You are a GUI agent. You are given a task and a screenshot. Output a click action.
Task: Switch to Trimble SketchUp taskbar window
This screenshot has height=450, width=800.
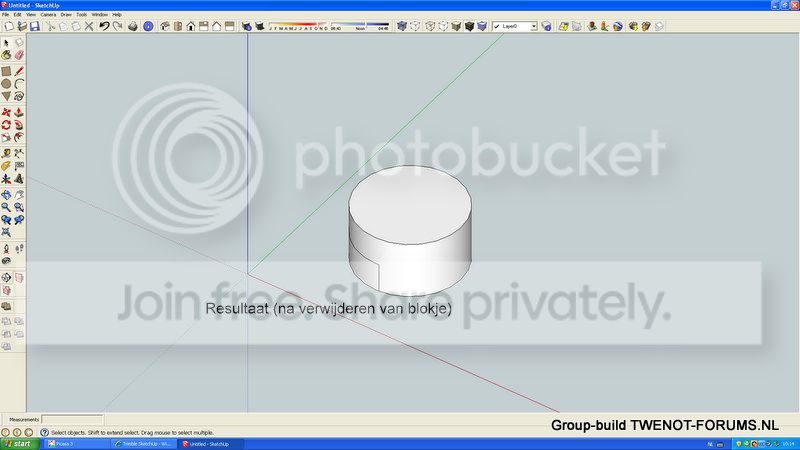point(143,444)
